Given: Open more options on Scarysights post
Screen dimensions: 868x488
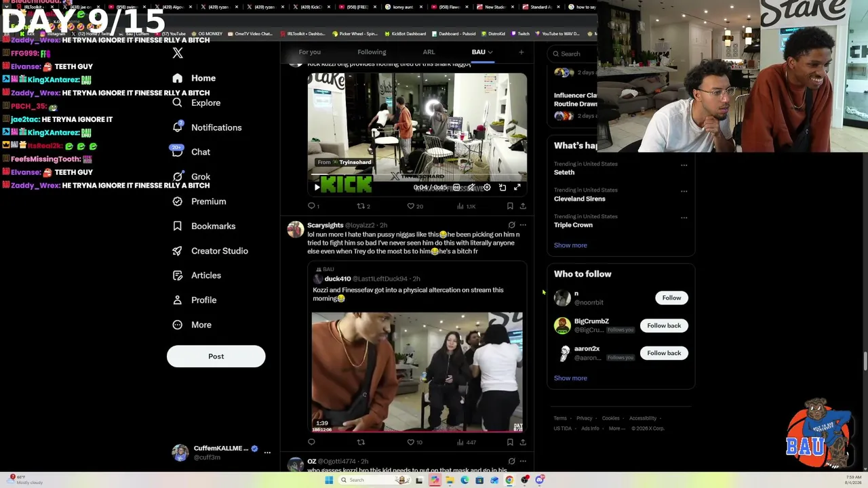Looking at the screenshot, I should coord(523,225).
